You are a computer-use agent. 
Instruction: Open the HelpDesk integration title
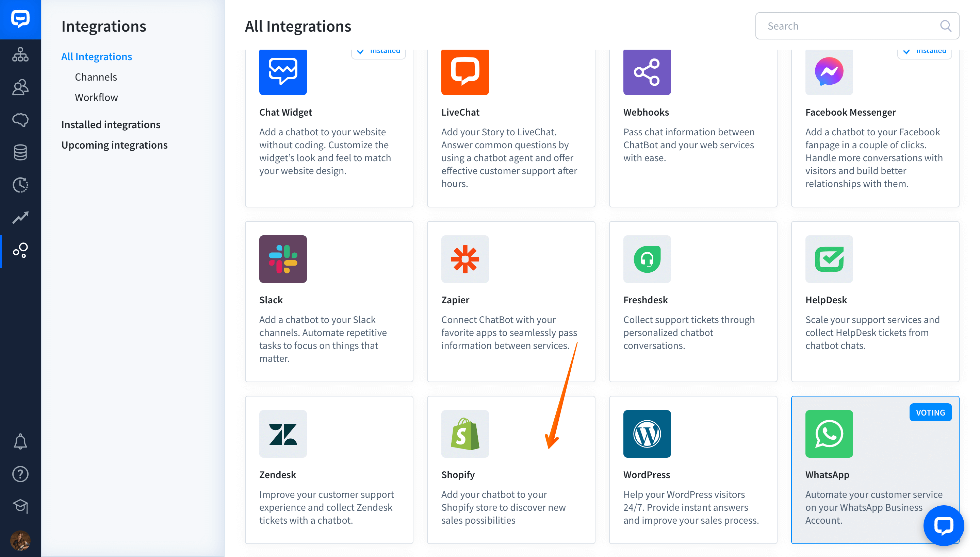tap(826, 300)
